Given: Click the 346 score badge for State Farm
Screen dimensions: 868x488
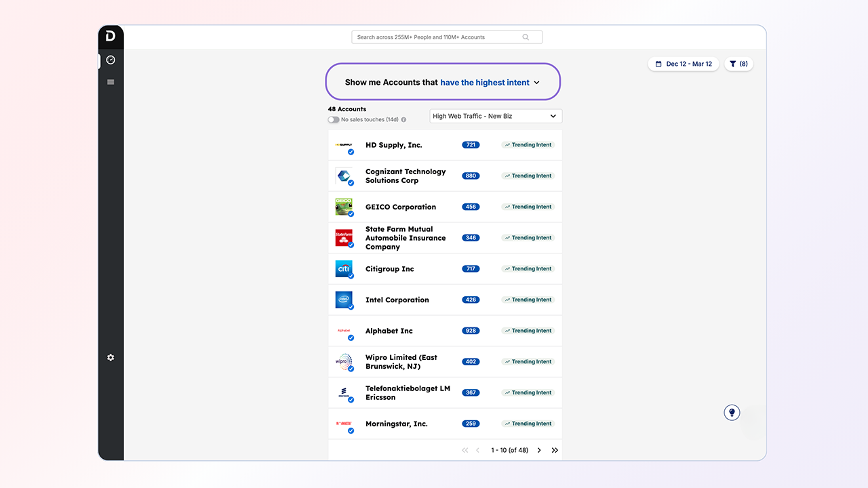Looking at the screenshot, I should 471,238.
